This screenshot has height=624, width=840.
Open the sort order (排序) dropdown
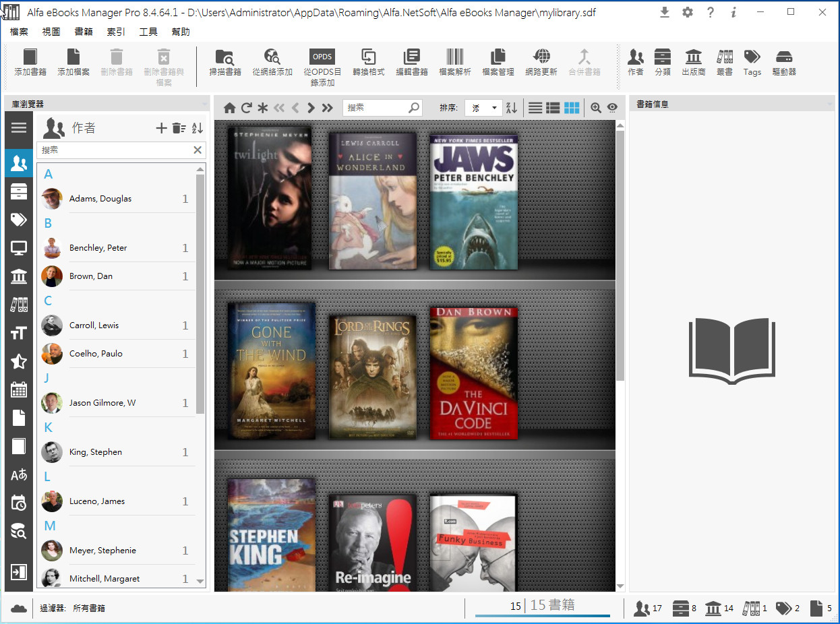pyautogui.click(x=483, y=108)
